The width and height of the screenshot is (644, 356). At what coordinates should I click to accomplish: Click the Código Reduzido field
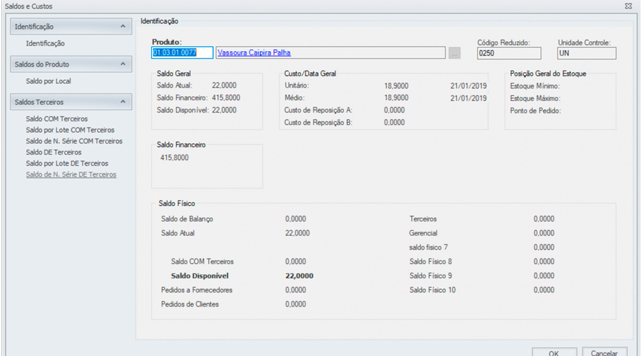click(x=509, y=53)
